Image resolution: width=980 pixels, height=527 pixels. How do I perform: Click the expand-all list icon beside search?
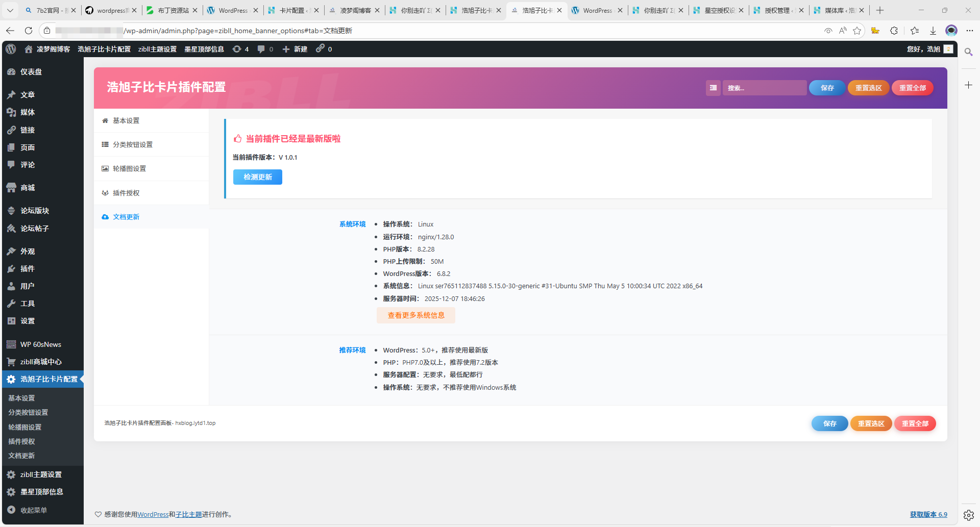pyautogui.click(x=713, y=88)
